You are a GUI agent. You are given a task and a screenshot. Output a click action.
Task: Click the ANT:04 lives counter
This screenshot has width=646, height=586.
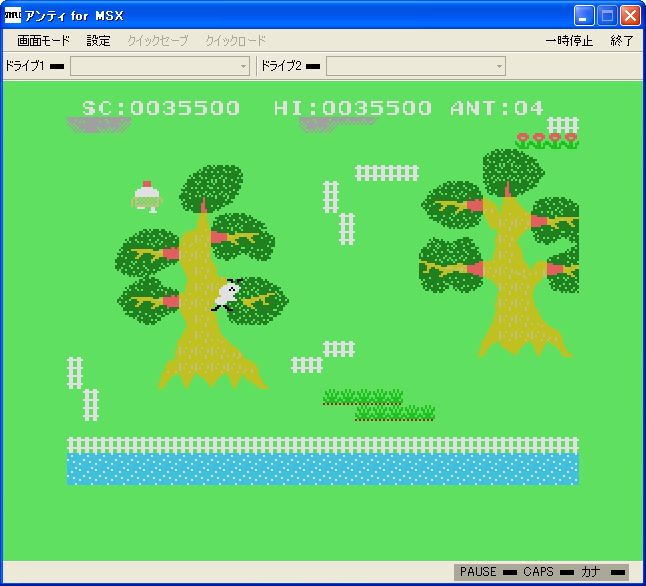point(497,108)
